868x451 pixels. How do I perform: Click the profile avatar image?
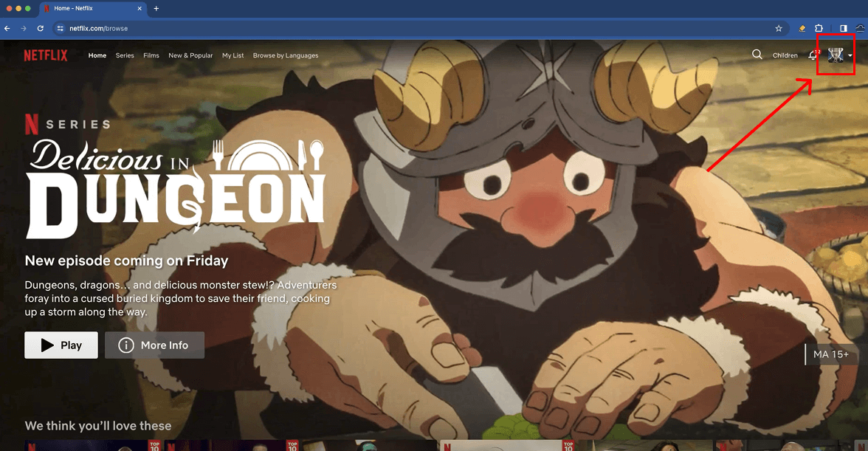pos(836,55)
